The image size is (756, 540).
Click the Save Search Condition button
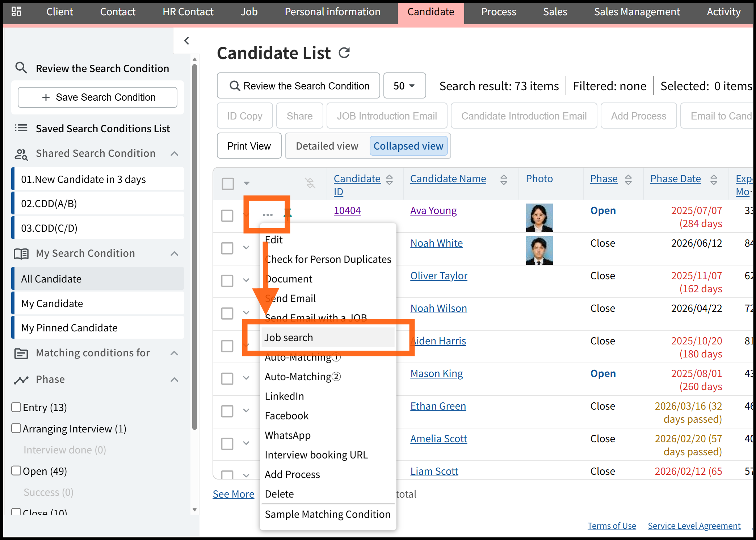pos(97,97)
